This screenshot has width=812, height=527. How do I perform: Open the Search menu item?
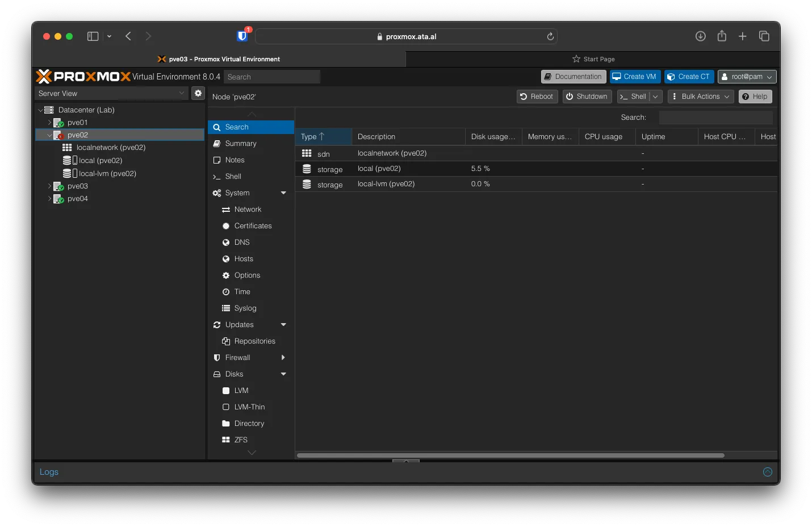click(251, 127)
